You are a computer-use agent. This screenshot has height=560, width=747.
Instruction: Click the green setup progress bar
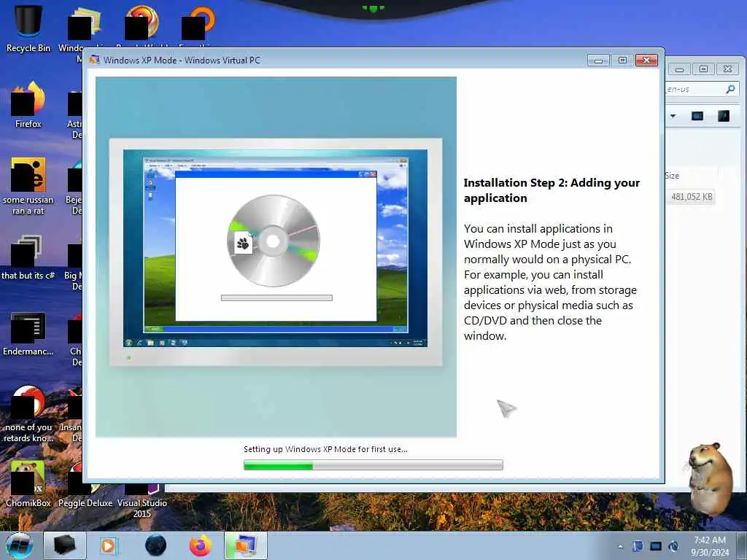pyautogui.click(x=373, y=465)
